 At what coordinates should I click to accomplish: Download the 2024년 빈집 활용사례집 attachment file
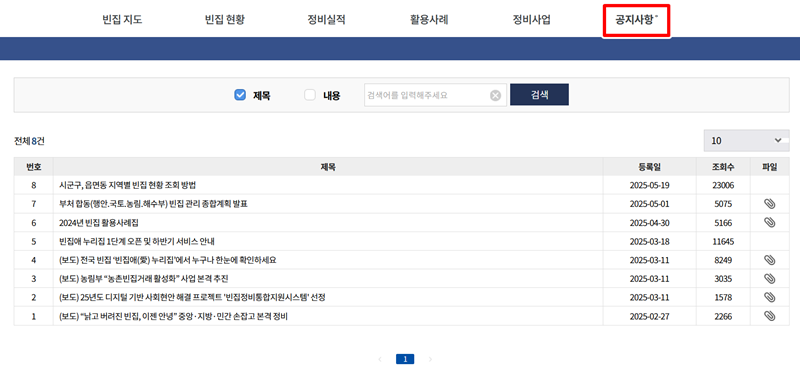click(x=769, y=223)
